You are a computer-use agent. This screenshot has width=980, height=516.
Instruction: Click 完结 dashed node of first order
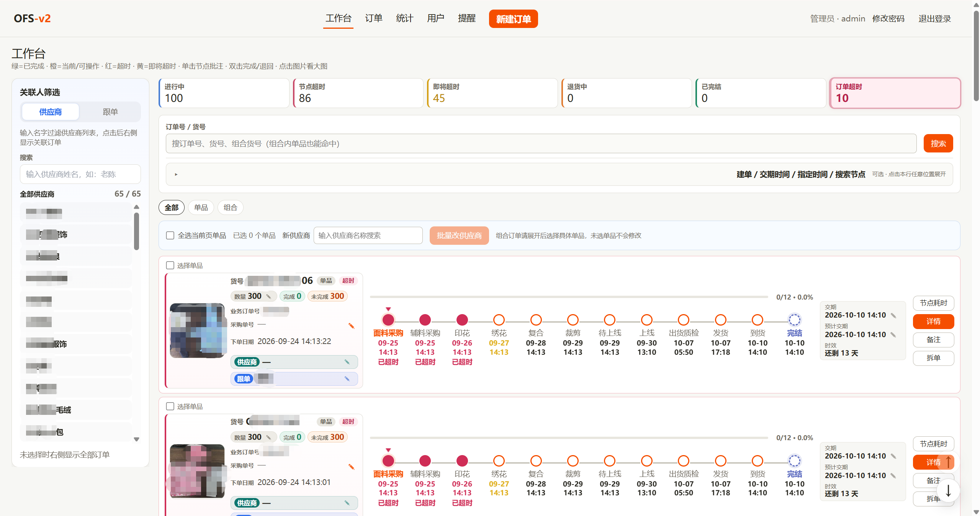pyautogui.click(x=794, y=320)
